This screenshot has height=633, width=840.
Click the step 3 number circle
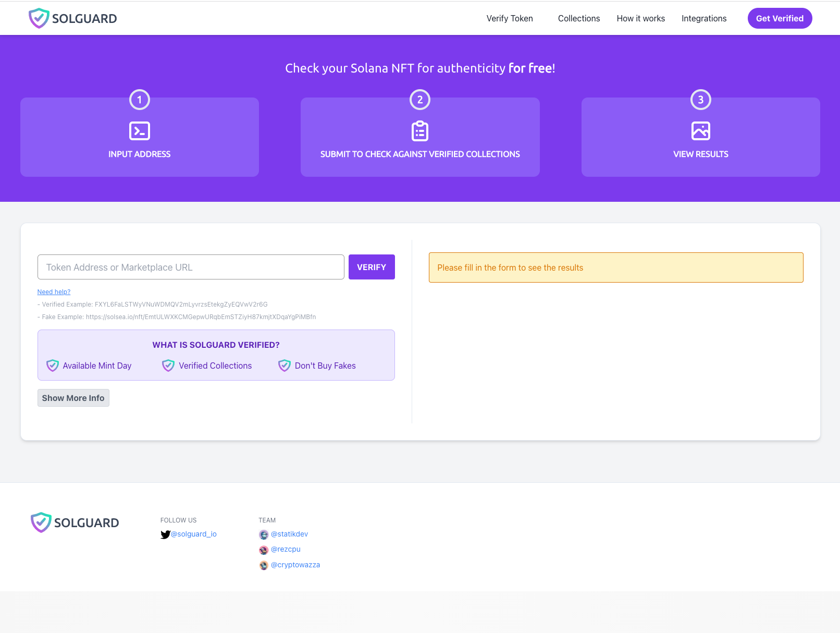pos(701,100)
